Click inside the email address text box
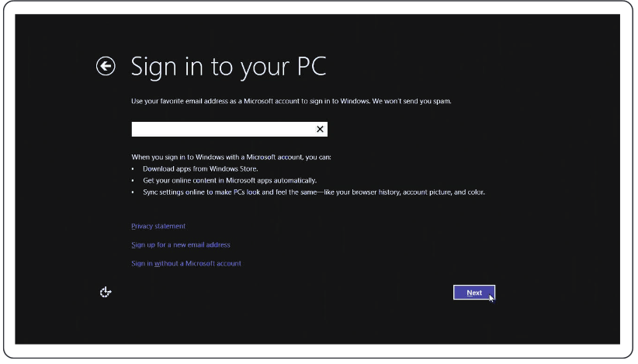638x364 pixels. [221, 130]
